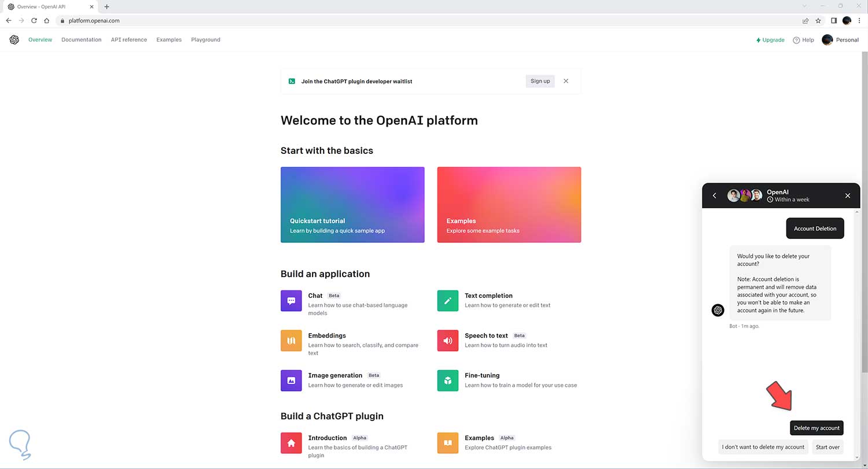Reload the page
The height and width of the screenshot is (469, 868).
34,20
